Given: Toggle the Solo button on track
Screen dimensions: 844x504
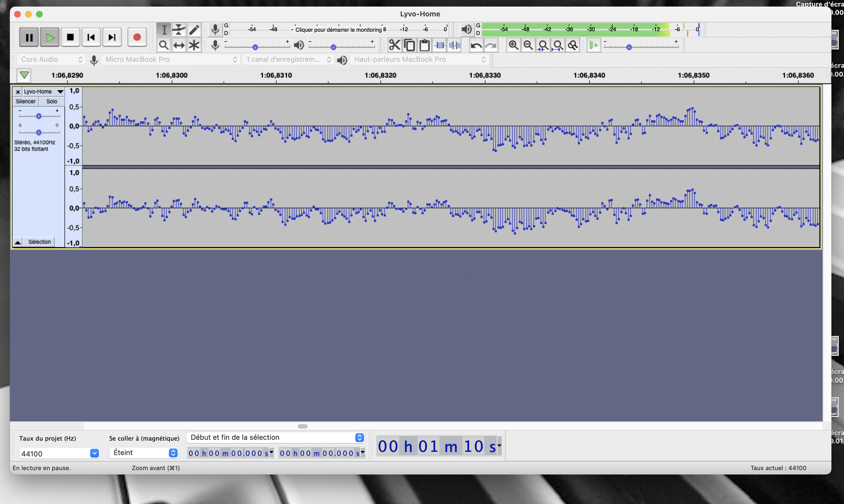Looking at the screenshot, I should tap(52, 101).
